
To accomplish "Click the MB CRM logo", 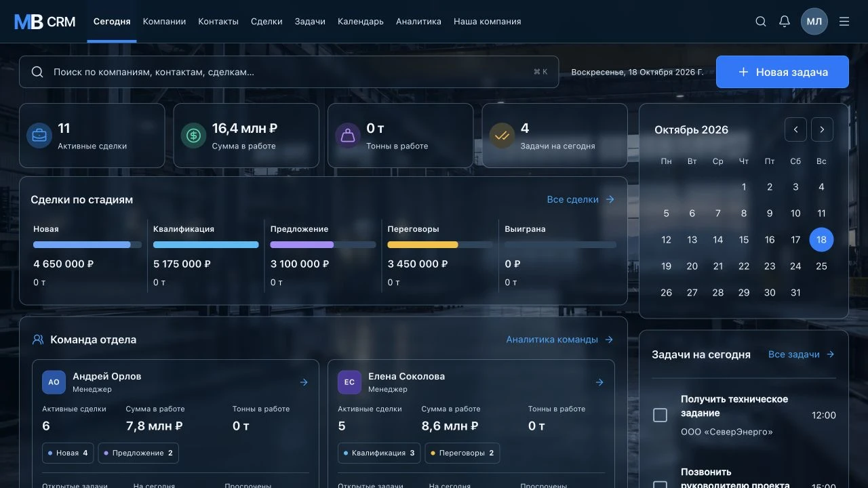I will [45, 22].
